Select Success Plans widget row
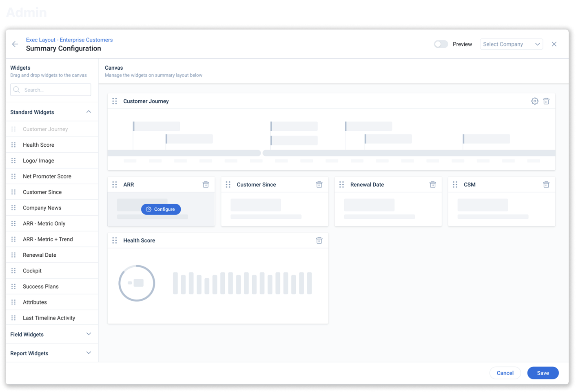This screenshot has height=392, width=576. (52, 286)
